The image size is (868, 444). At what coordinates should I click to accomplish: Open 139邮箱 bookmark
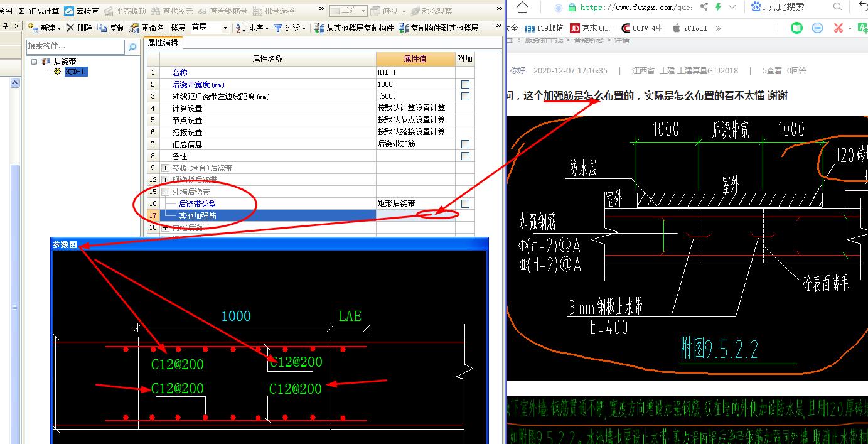(x=544, y=28)
